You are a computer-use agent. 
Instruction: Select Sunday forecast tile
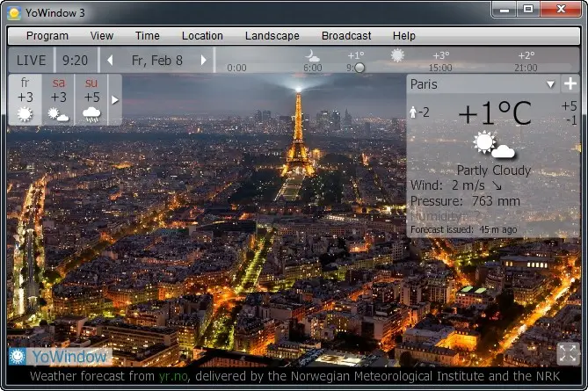[91, 99]
